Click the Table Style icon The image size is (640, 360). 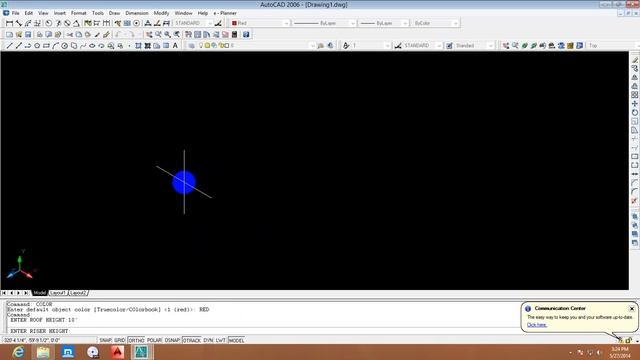click(x=449, y=46)
